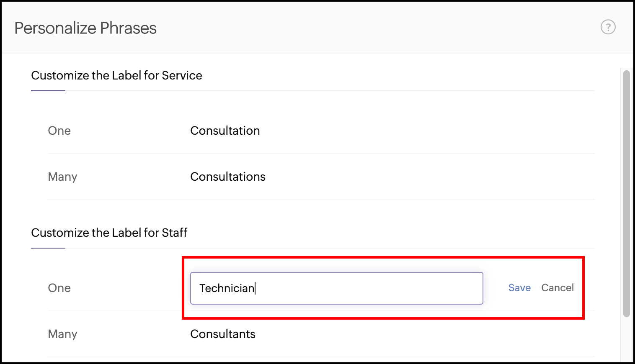Open the help question mark icon
This screenshot has width=635, height=364.
pyautogui.click(x=608, y=27)
